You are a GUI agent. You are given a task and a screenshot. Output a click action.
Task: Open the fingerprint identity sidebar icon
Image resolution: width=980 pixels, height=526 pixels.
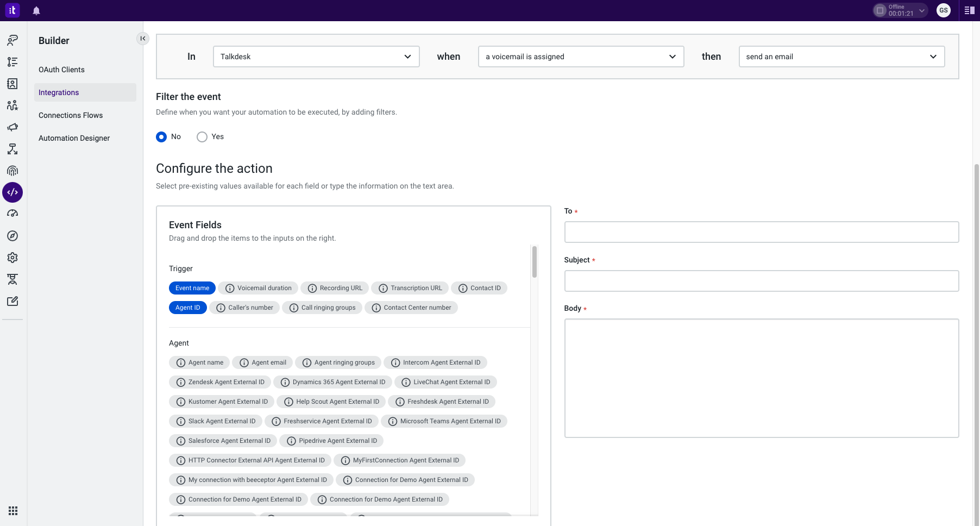(12, 171)
